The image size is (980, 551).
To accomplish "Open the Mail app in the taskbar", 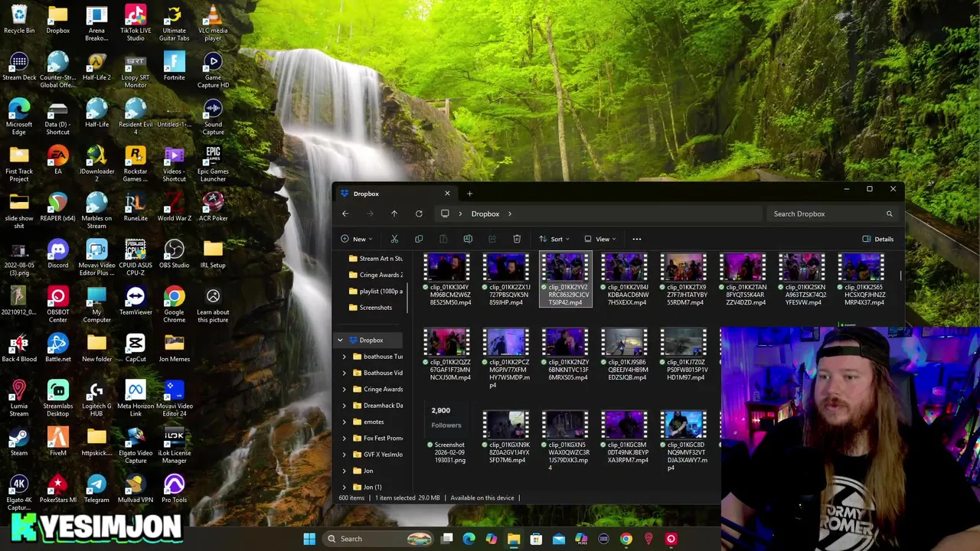I will [559, 539].
